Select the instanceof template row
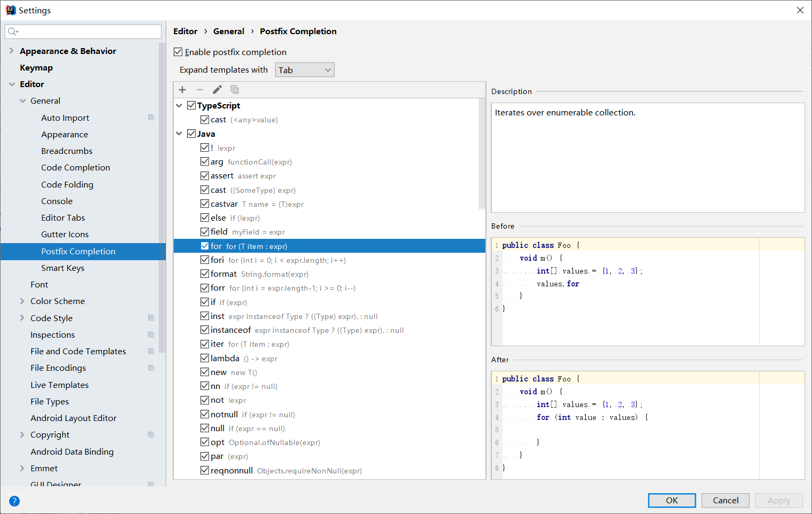The height and width of the screenshot is (514, 812). click(x=329, y=330)
